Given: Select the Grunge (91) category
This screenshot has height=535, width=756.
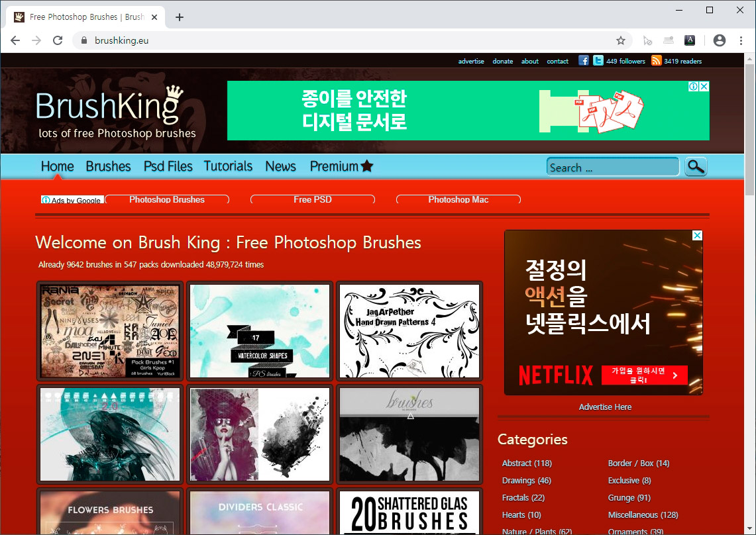Looking at the screenshot, I should 629,498.
